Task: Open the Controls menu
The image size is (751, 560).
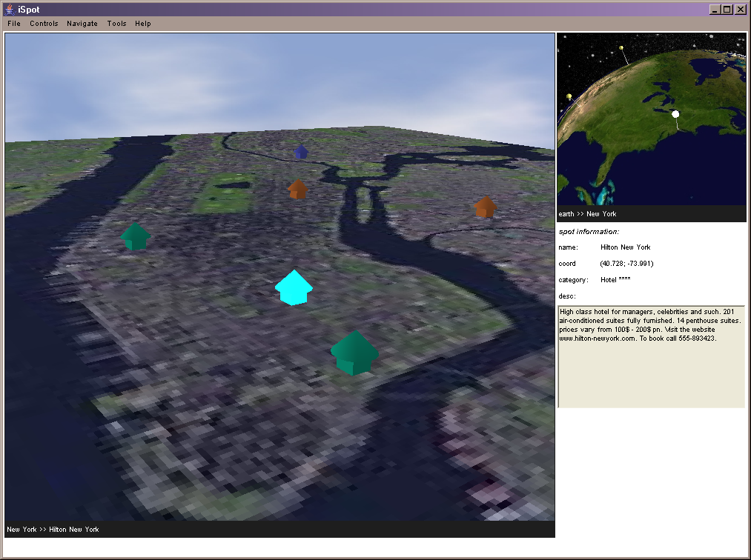Action: 44,24
